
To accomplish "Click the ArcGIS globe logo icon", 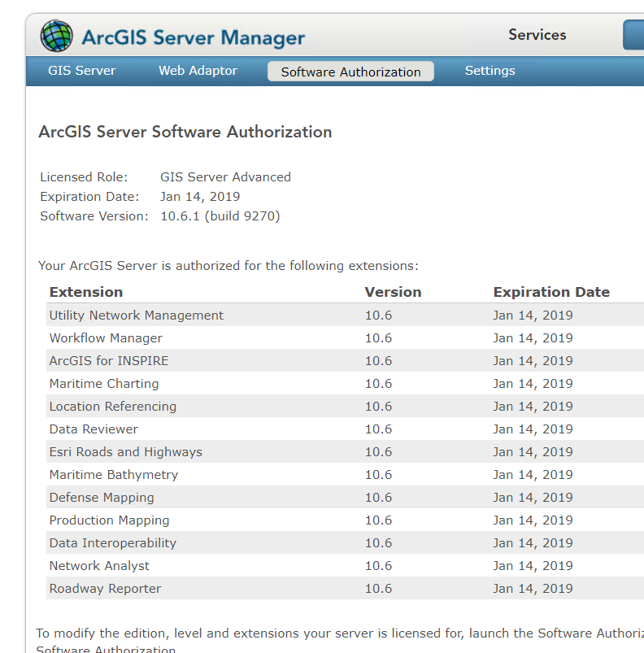I will coord(57,36).
